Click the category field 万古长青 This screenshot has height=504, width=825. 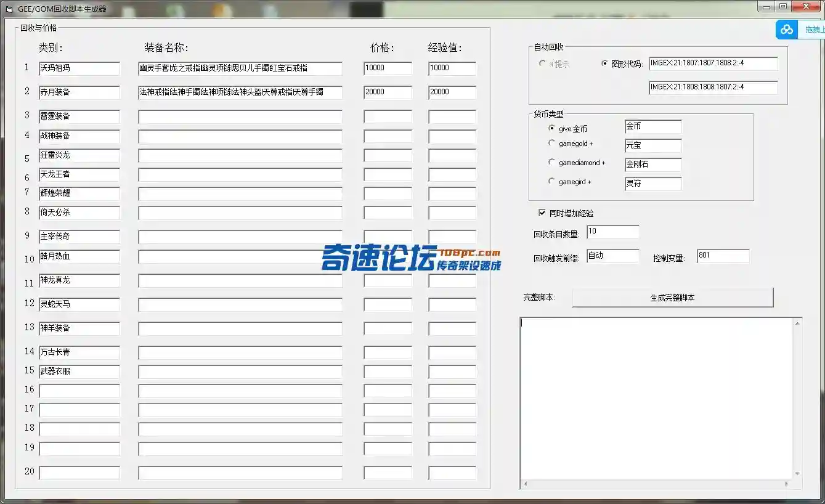[79, 352]
